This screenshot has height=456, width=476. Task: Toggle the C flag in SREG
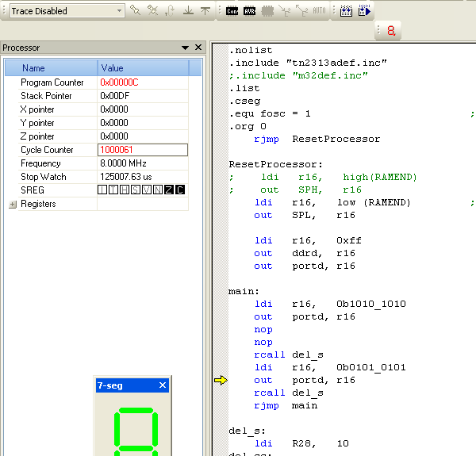click(179, 190)
